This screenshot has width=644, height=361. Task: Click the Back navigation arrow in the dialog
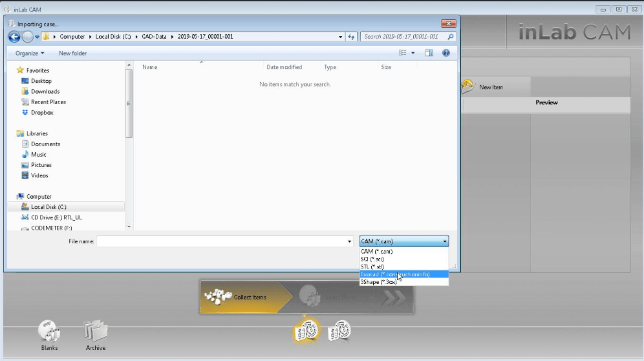[x=14, y=37]
